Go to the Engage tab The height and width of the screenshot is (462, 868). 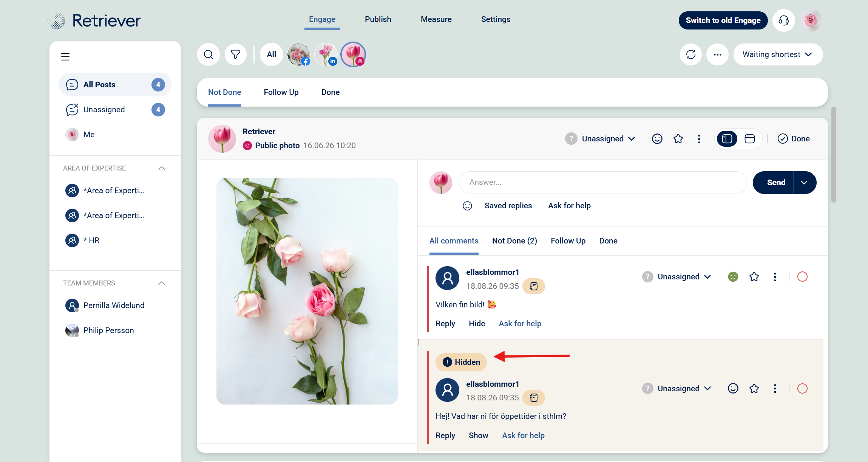click(x=322, y=19)
